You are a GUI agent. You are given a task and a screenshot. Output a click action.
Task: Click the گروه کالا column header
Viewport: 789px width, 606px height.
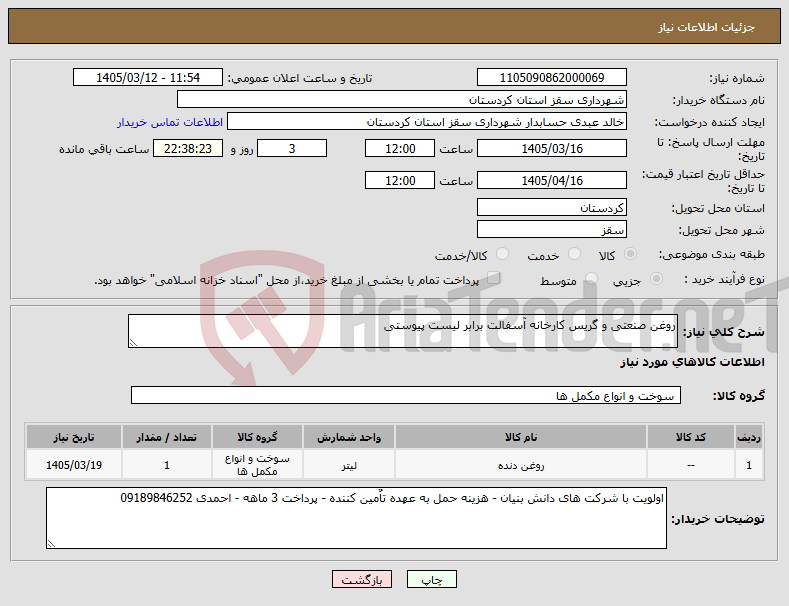(257, 437)
